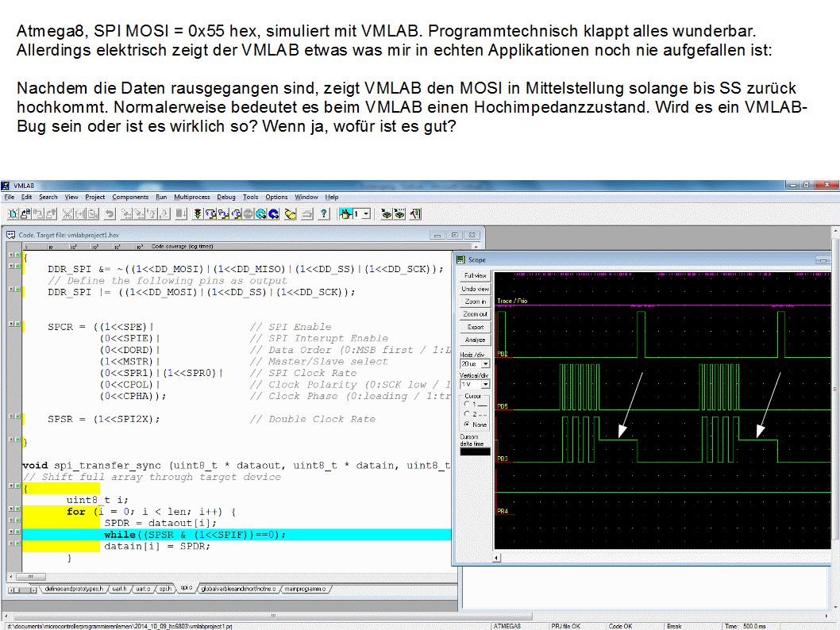The height and width of the screenshot is (630, 840).
Task: Click Analyze button in Scope
Action: (475, 340)
